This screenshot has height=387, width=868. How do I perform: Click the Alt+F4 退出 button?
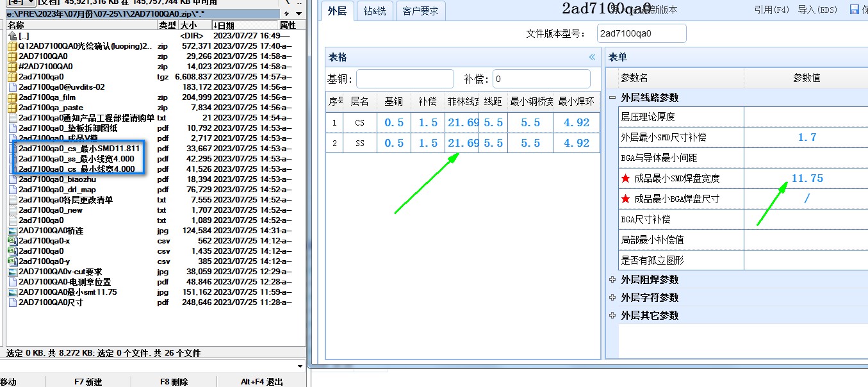click(262, 382)
